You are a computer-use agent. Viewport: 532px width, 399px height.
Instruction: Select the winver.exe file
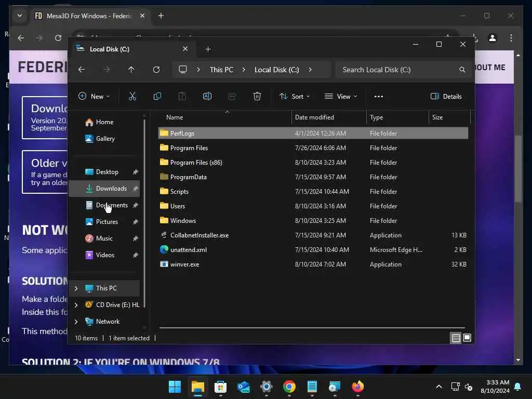coord(313,264)
